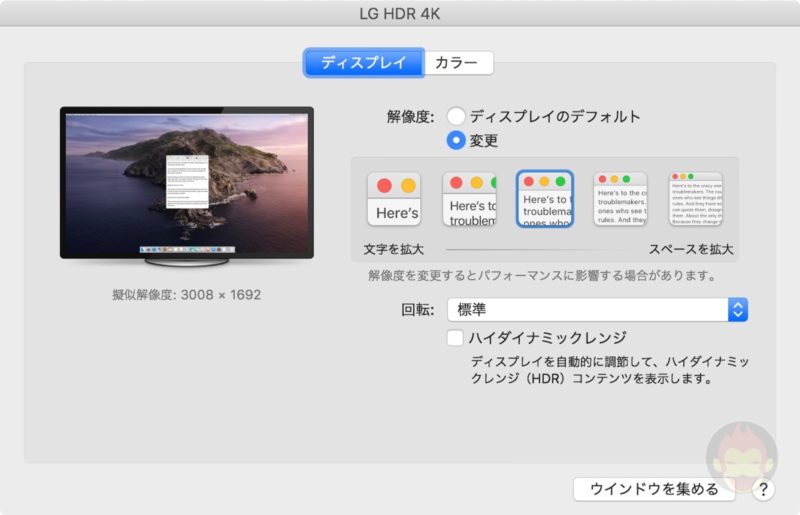Click the performance warning text about 解像度を変更
The height and width of the screenshot is (515, 800).
[x=543, y=276]
